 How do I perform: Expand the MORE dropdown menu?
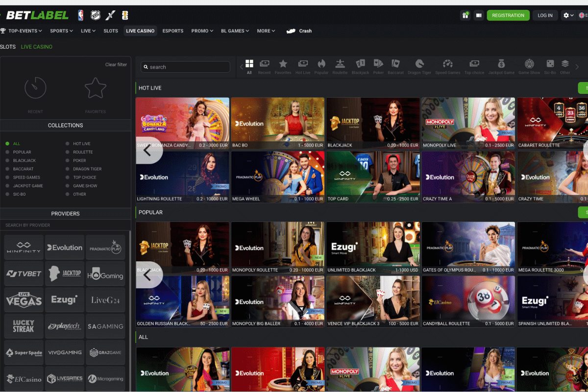(266, 31)
